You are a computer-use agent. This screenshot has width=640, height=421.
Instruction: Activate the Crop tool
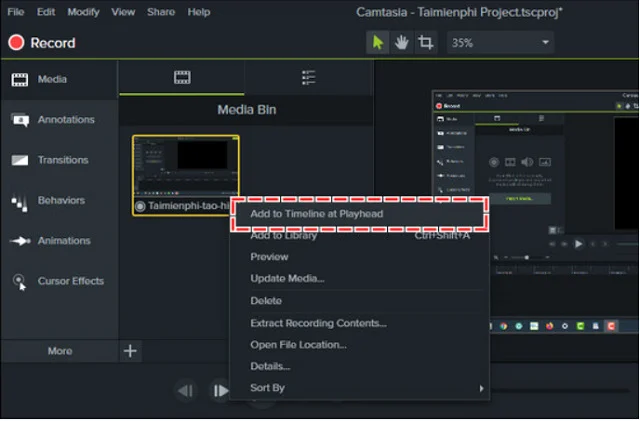[425, 42]
